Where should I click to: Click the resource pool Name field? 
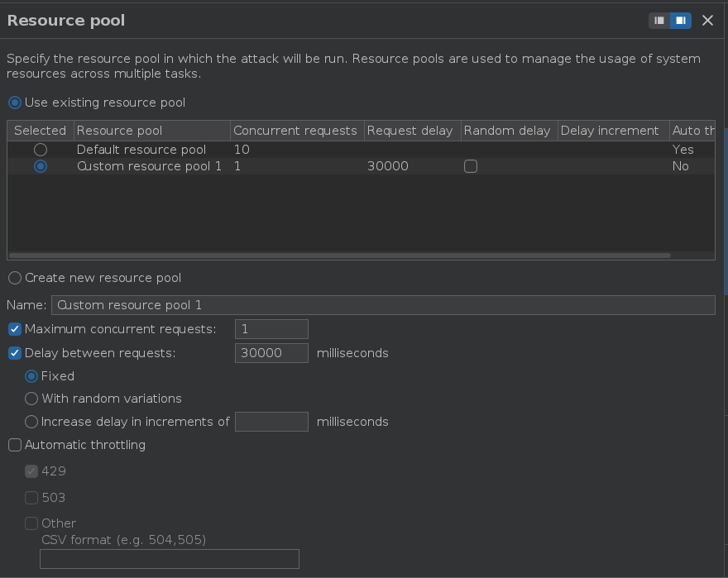[x=383, y=305]
